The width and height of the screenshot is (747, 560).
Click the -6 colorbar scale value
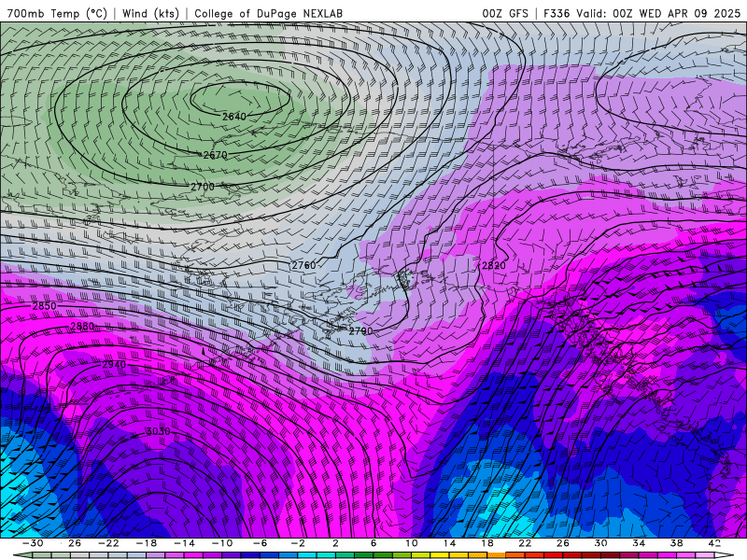point(260,543)
